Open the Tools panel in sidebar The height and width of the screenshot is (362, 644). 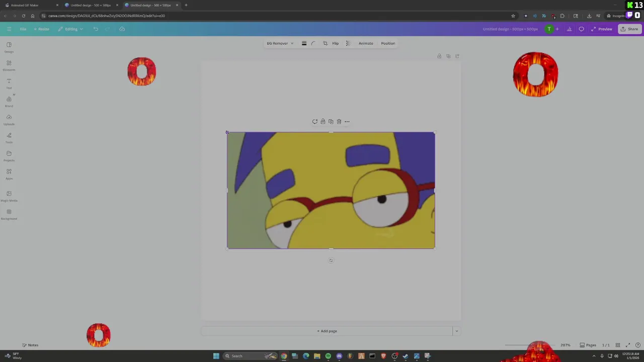tap(9, 138)
